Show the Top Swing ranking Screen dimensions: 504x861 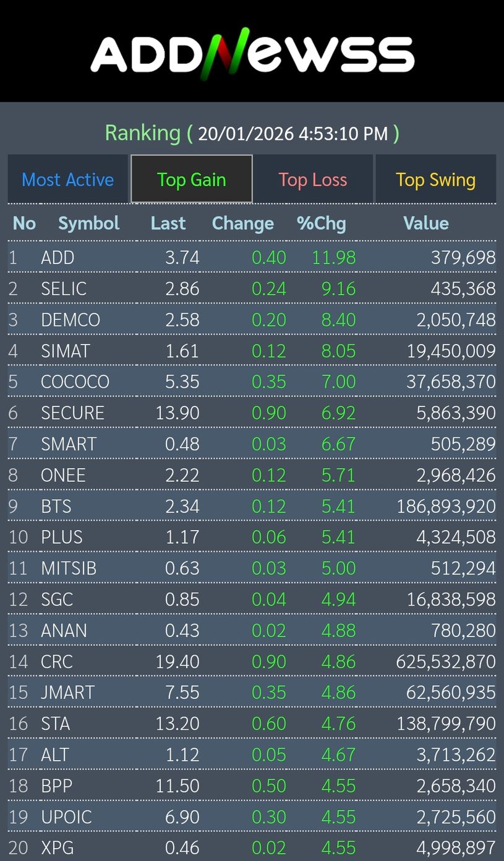(x=436, y=180)
